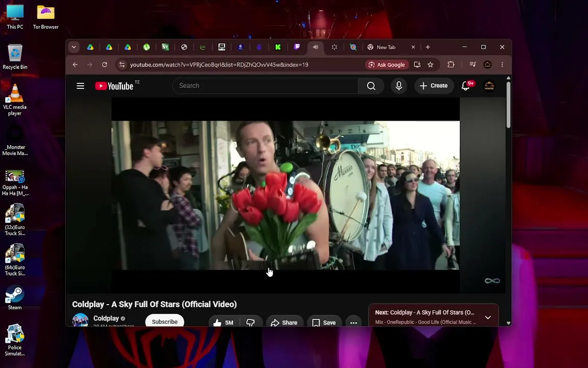Start voice search with microphone
The height and width of the screenshot is (368, 588).
point(399,86)
